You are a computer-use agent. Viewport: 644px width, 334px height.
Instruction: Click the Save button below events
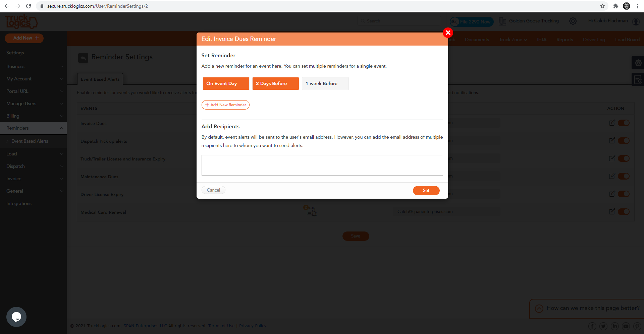356,236
